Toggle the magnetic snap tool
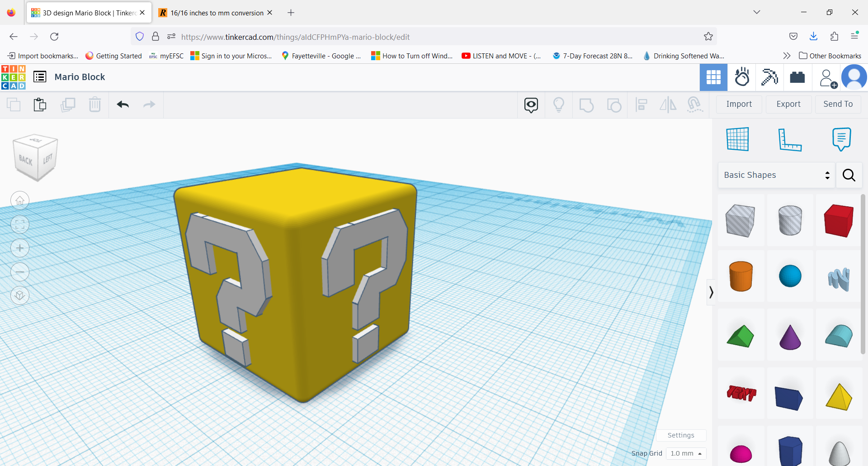The image size is (868, 466). [695, 105]
